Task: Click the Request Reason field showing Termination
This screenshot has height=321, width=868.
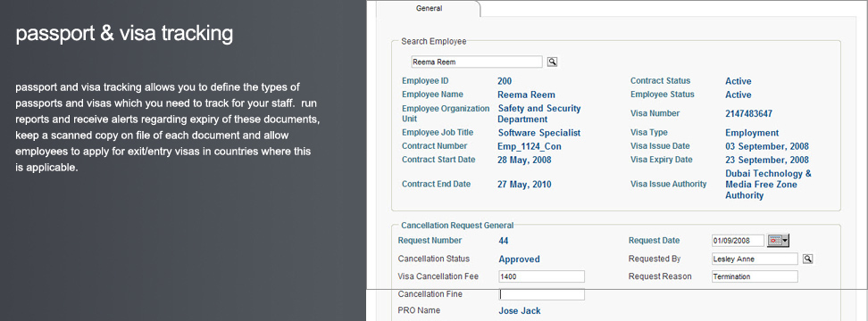Action: click(755, 276)
